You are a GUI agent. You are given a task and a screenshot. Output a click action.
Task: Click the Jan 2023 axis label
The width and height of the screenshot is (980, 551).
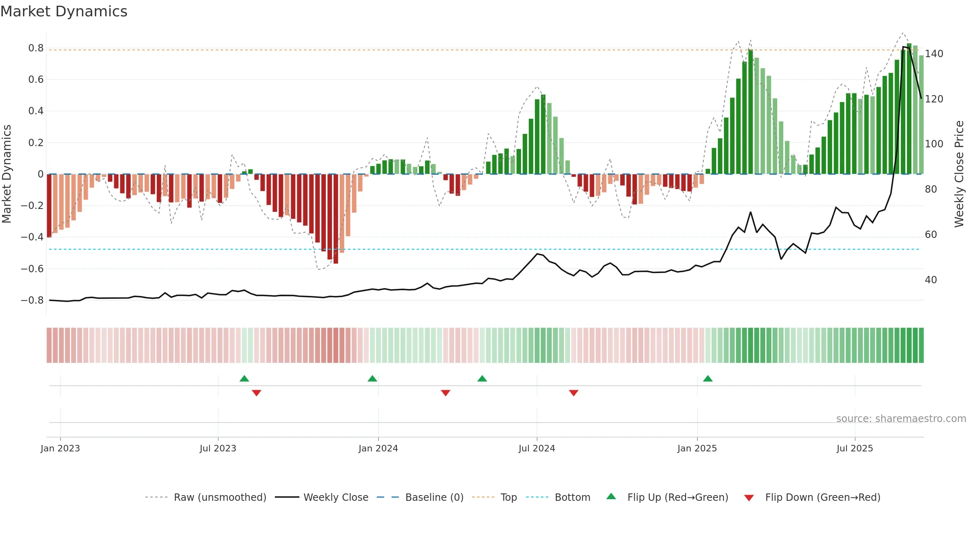pos(60,448)
